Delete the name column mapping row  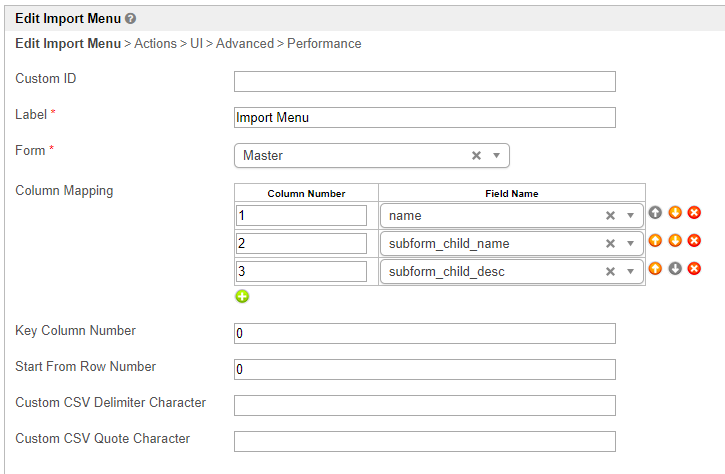point(694,213)
